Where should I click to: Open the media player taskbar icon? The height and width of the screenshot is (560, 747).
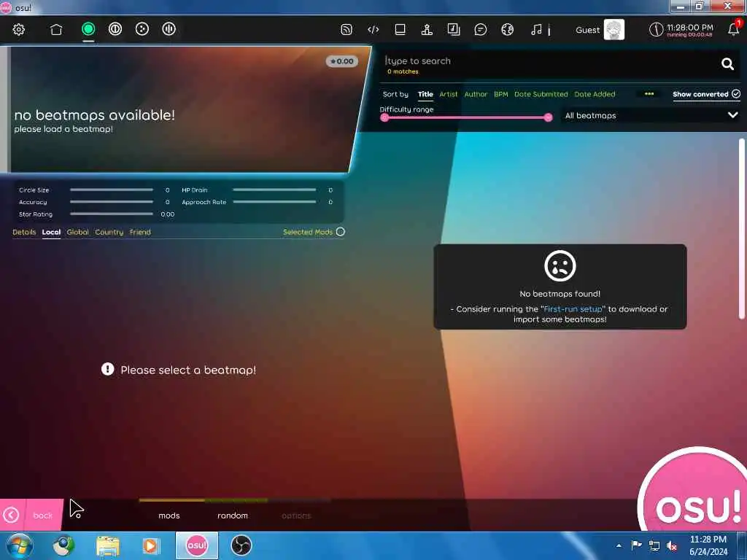tap(151, 545)
